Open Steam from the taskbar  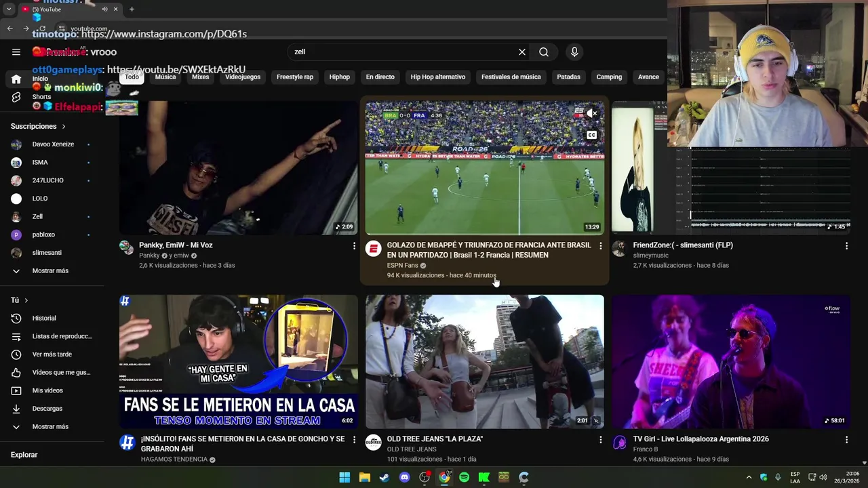384,477
